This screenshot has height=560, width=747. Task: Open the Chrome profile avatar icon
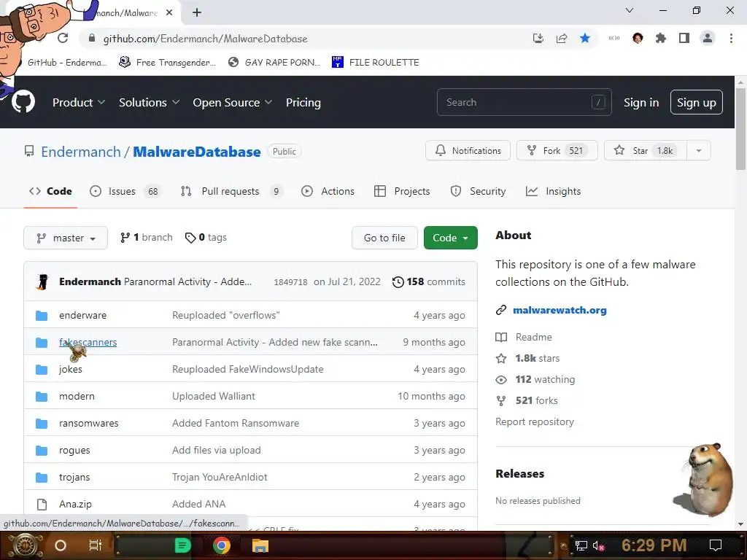click(x=708, y=38)
